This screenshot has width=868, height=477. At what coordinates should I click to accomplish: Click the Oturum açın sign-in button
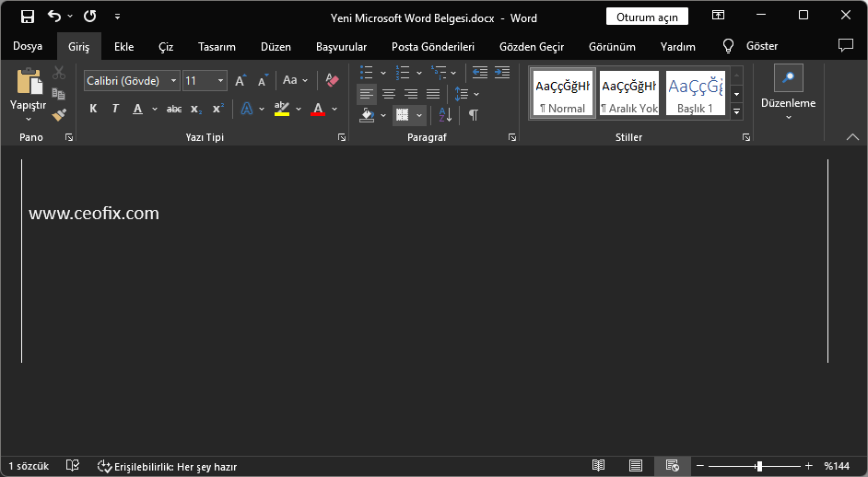[647, 17]
